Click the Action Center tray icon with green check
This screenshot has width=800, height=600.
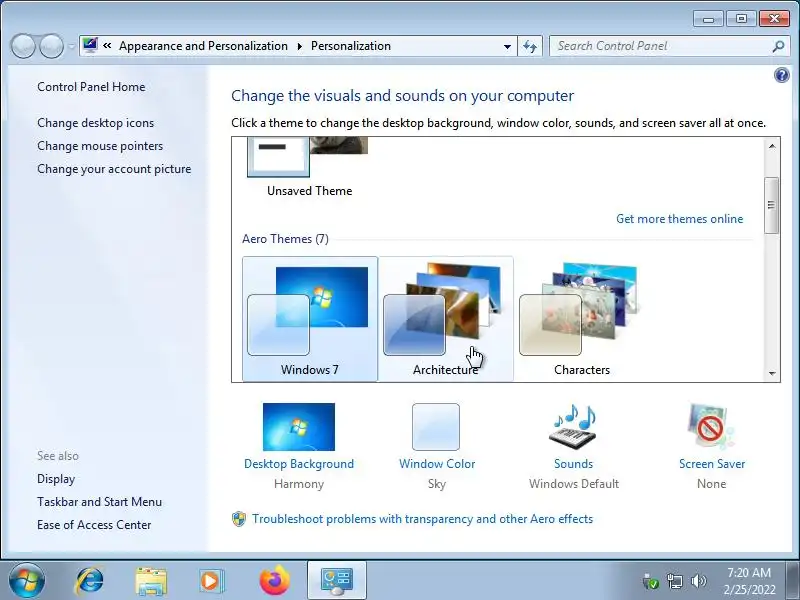click(x=651, y=581)
